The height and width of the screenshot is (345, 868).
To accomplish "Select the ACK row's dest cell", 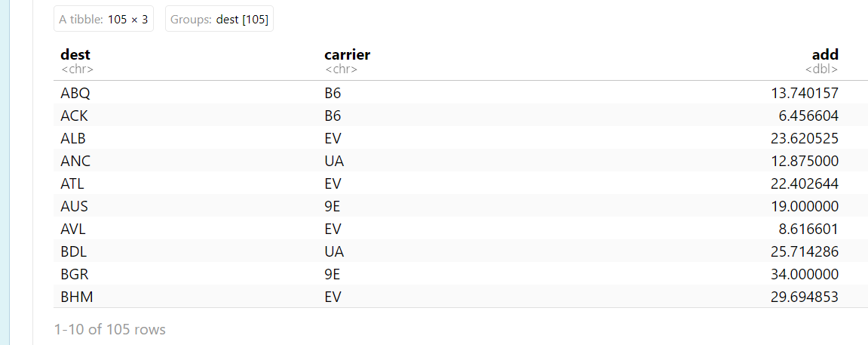I will pyautogui.click(x=74, y=116).
